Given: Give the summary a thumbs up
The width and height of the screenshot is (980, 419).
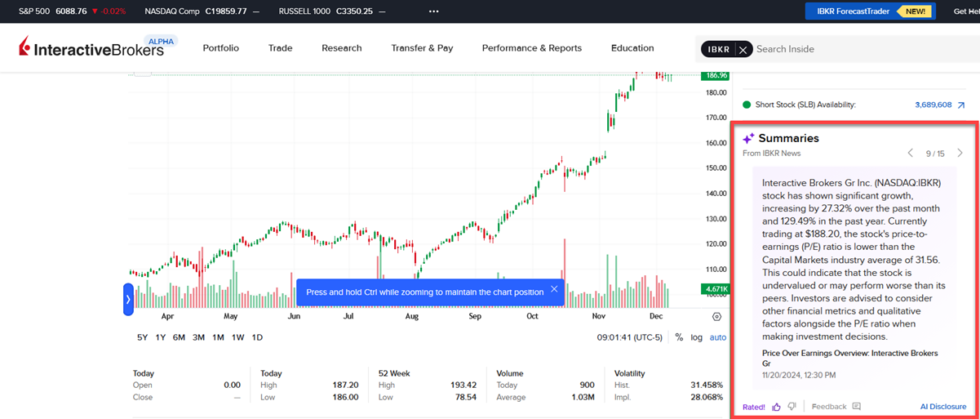Looking at the screenshot, I should (777, 407).
